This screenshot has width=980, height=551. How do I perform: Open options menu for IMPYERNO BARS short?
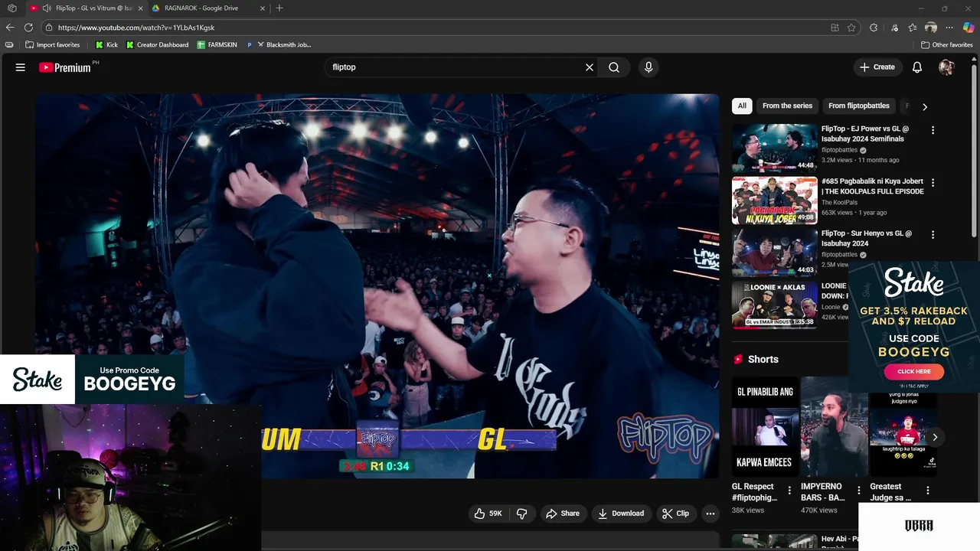coord(858,491)
